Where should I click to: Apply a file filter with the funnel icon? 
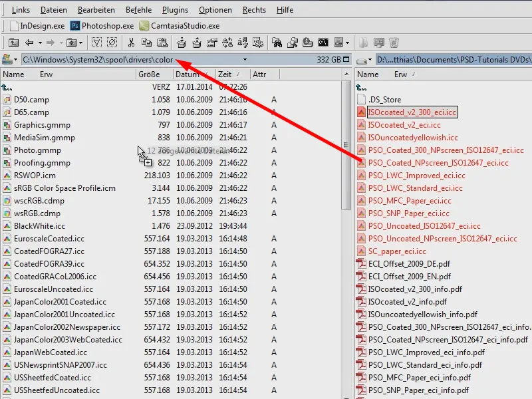96,42
